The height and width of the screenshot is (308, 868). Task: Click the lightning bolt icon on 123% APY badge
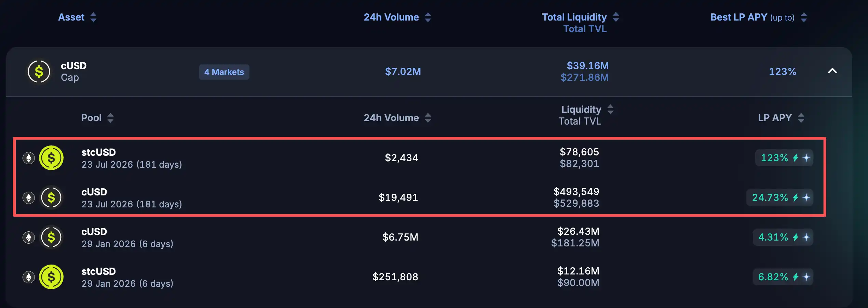pos(796,158)
